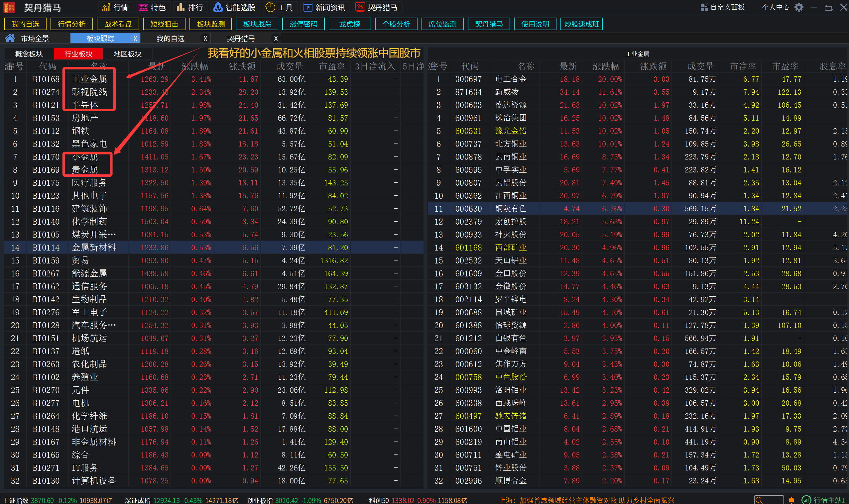Click the search box in the status bar
849x504 pixels.
pos(770,500)
